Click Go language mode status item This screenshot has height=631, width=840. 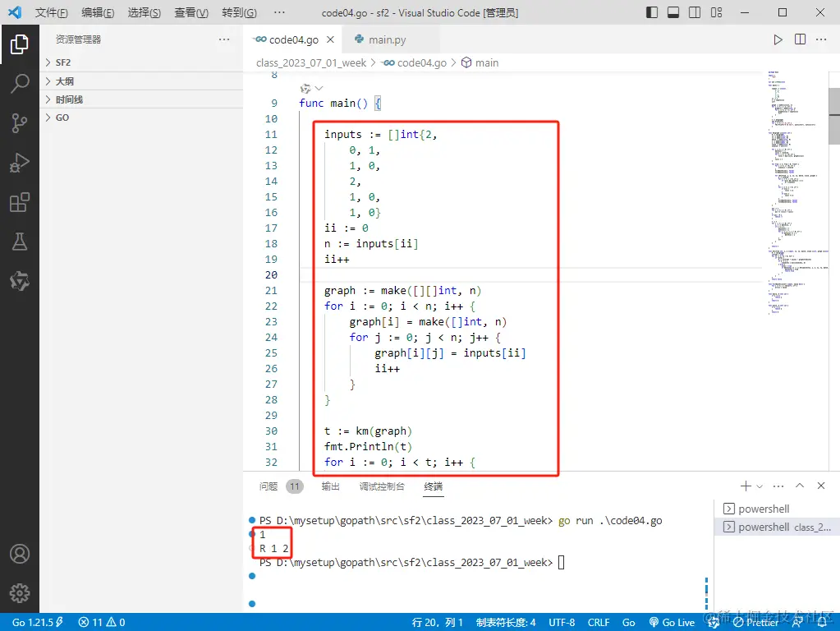tap(628, 623)
